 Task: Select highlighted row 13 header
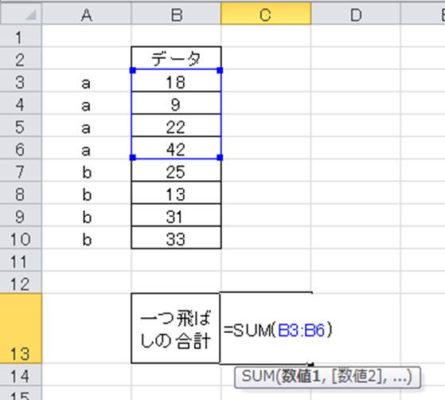click(21, 328)
